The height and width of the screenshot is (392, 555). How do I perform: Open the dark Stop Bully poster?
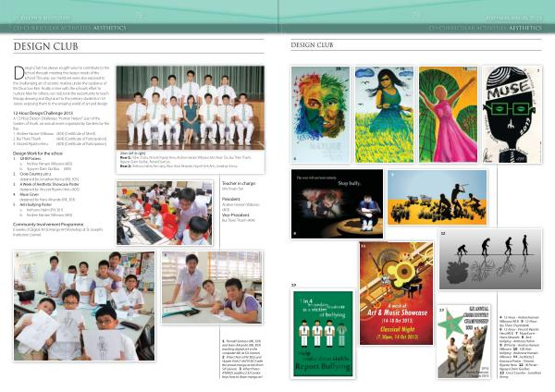coord(337,203)
